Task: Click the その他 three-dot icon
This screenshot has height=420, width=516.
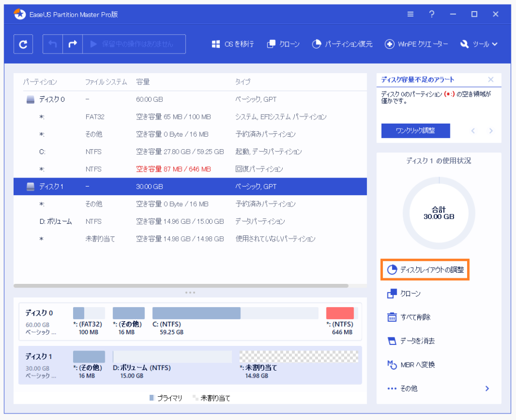Action: click(x=392, y=388)
